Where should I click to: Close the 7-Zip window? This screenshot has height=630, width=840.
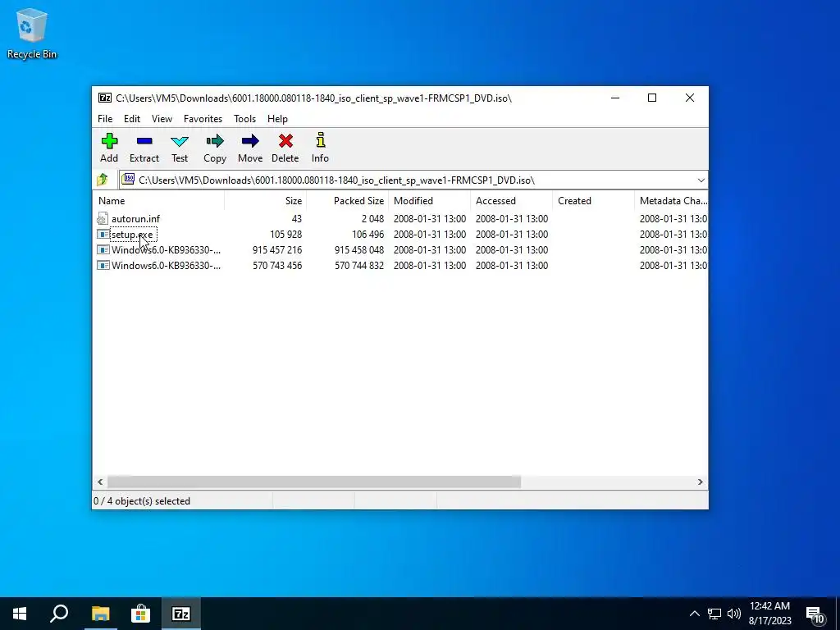coord(689,98)
